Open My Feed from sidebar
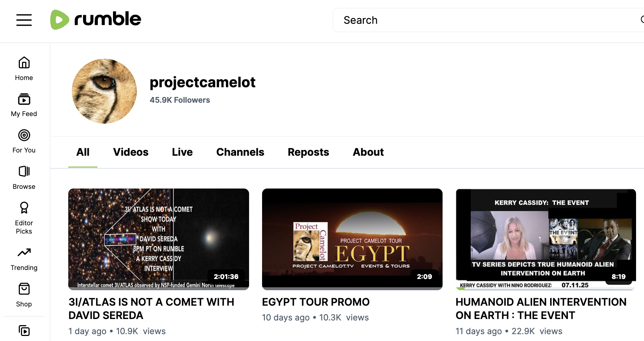This screenshot has height=341, width=644. pos(24,105)
